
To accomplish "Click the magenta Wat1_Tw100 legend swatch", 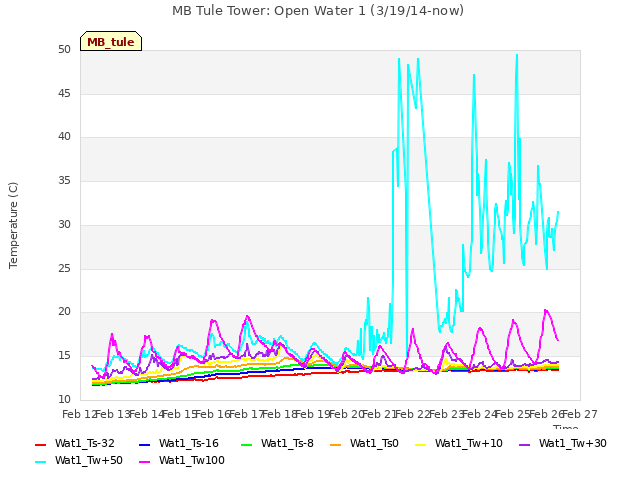I will tap(145, 462).
